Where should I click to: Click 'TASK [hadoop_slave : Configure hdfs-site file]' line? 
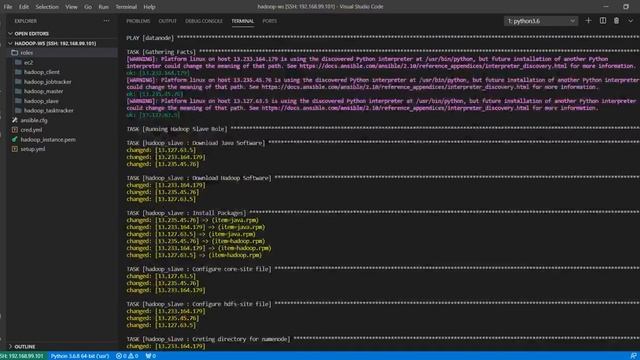click(199, 304)
